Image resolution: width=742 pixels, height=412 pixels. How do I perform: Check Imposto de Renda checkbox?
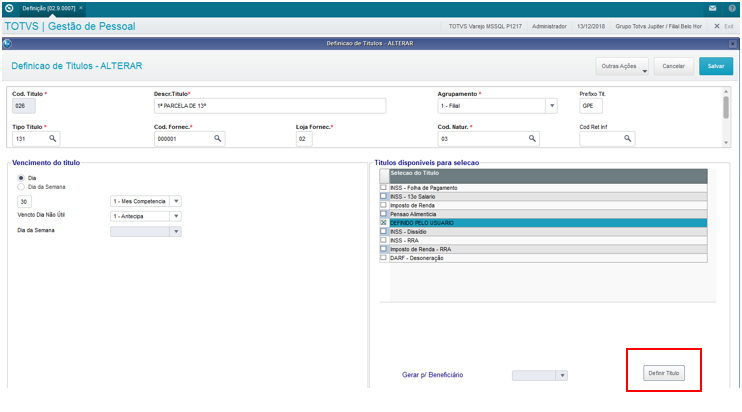pyautogui.click(x=383, y=205)
